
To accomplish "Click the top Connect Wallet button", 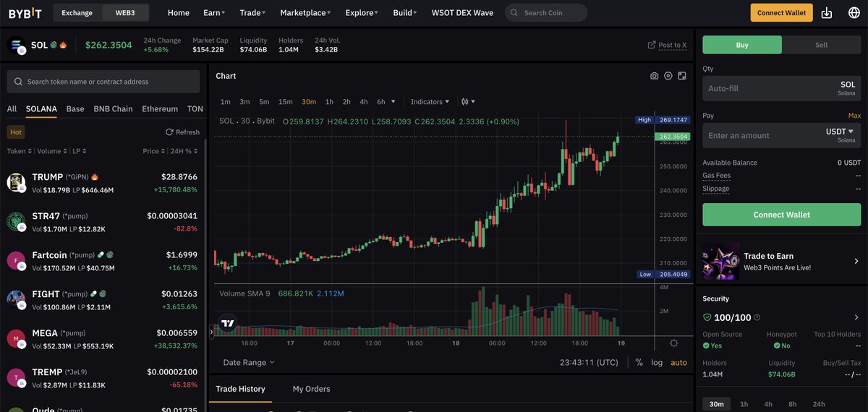I will 782,13.
